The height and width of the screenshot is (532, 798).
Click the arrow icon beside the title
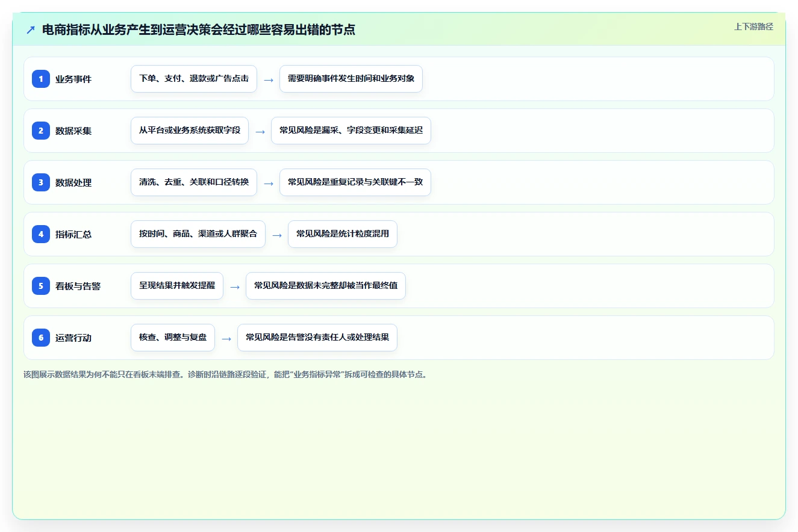tap(31, 30)
